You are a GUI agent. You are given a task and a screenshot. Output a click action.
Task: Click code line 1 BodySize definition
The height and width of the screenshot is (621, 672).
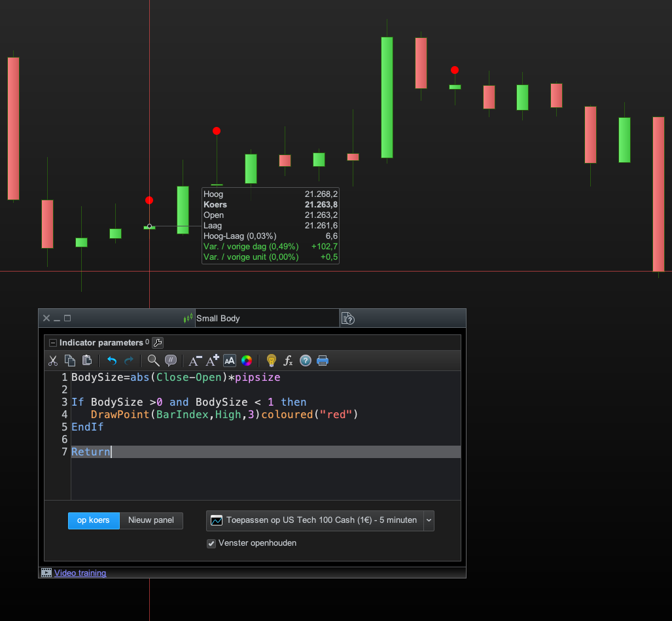(176, 377)
